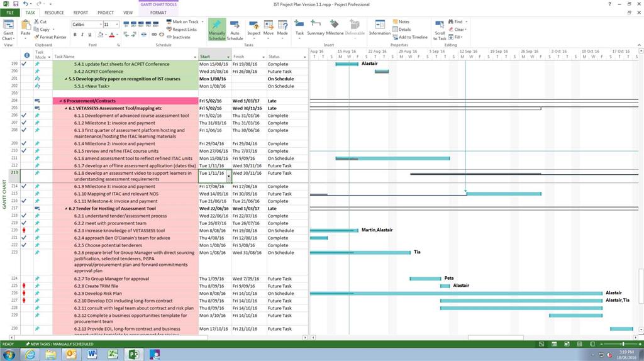Mark task 50% complete
Screen dimensions: 644x361
click(x=142, y=25)
